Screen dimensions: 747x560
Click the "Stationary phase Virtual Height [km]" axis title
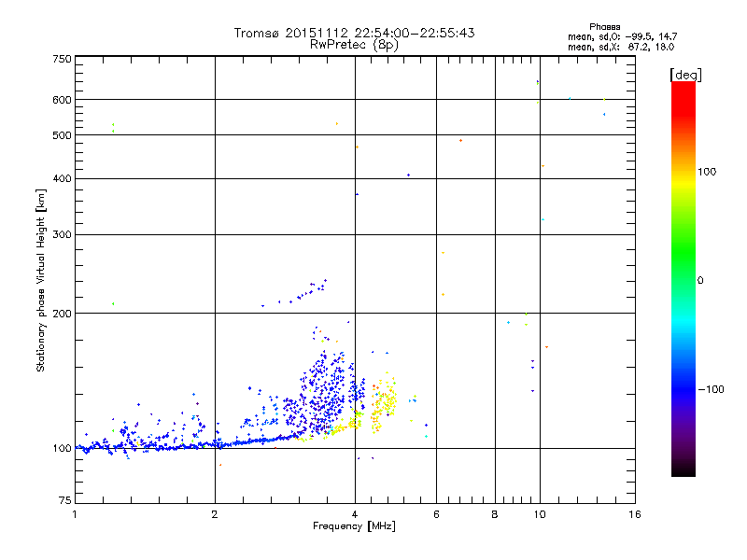[x=40, y=280]
